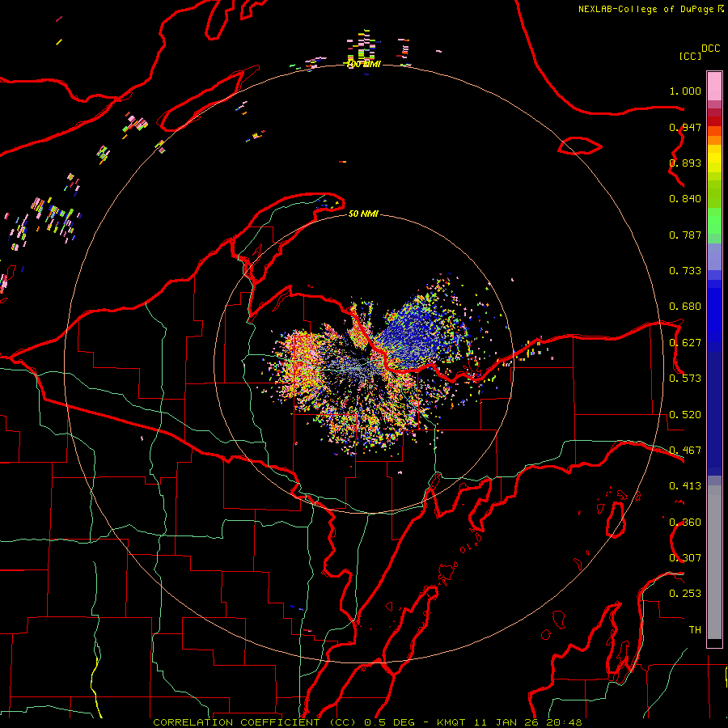
Task: Click the 0.413 scale value
Action: click(685, 486)
